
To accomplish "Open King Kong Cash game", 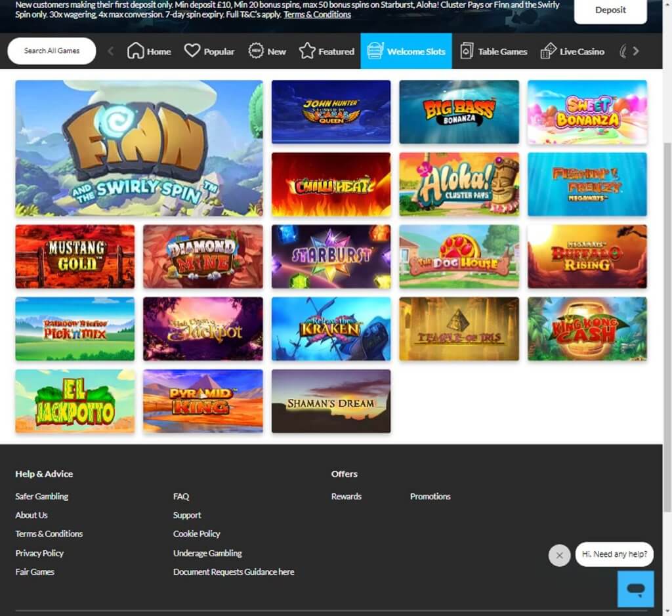I will (x=587, y=329).
